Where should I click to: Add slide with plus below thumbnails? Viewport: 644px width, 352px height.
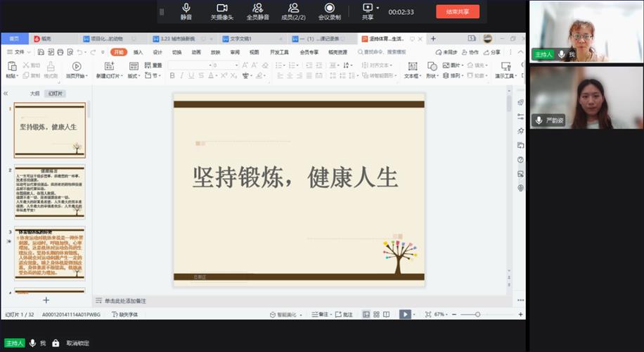[x=46, y=300]
